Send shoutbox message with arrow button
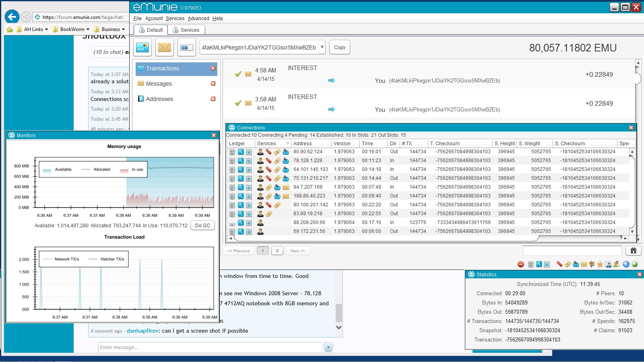This screenshot has height=362, width=644. tap(328, 347)
